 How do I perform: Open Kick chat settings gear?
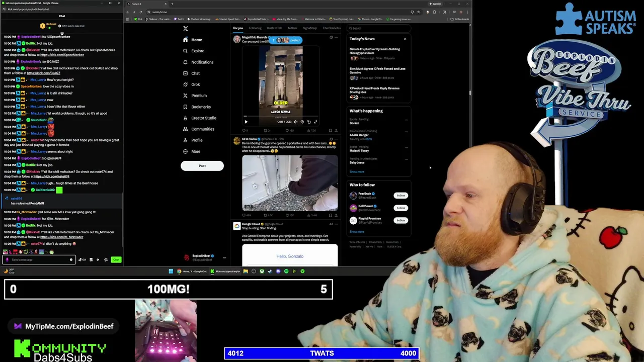point(98,260)
